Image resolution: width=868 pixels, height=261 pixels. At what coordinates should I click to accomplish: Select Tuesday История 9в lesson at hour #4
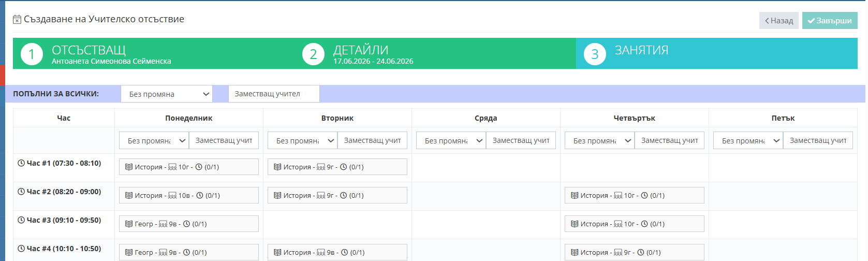337,252
